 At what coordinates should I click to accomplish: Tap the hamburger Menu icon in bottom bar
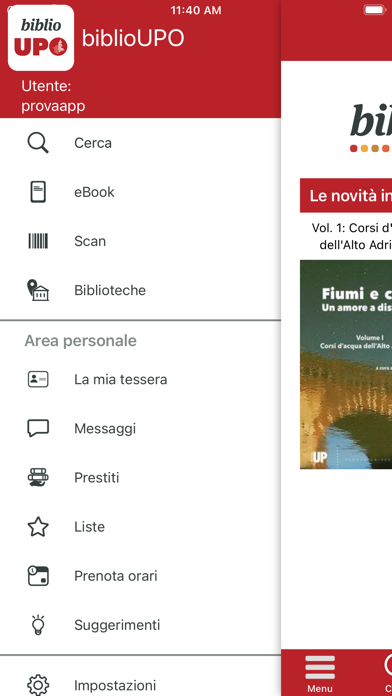tap(320, 668)
